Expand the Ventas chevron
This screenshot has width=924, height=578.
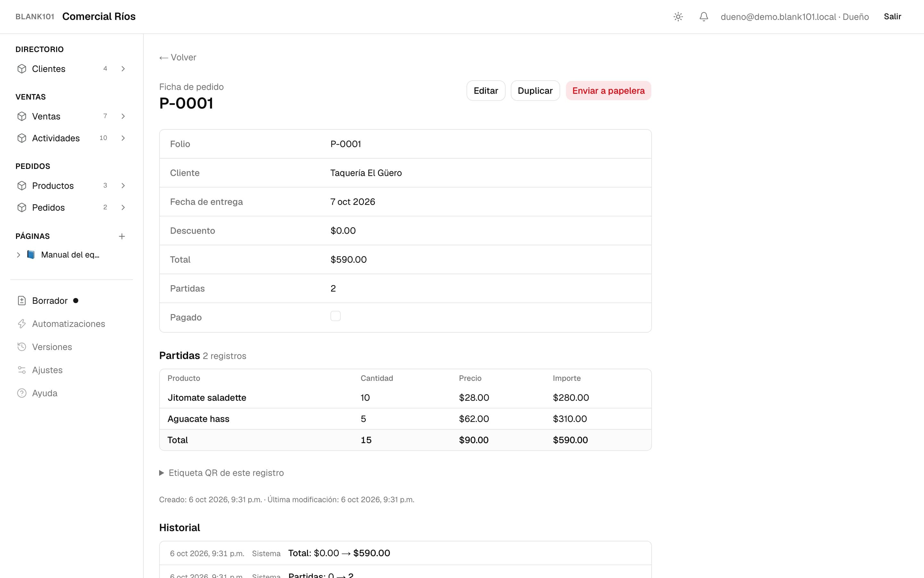pos(123,116)
